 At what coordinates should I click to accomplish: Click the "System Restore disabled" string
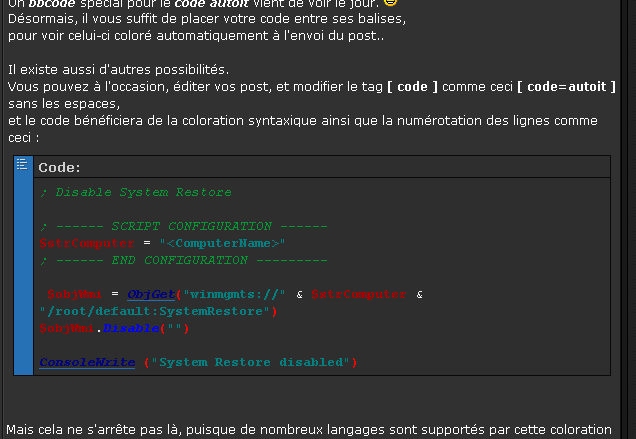(x=252, y=361)
